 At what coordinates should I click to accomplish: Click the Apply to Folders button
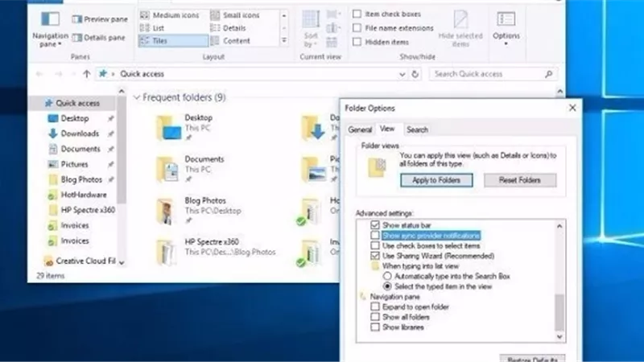pos(436,180)
